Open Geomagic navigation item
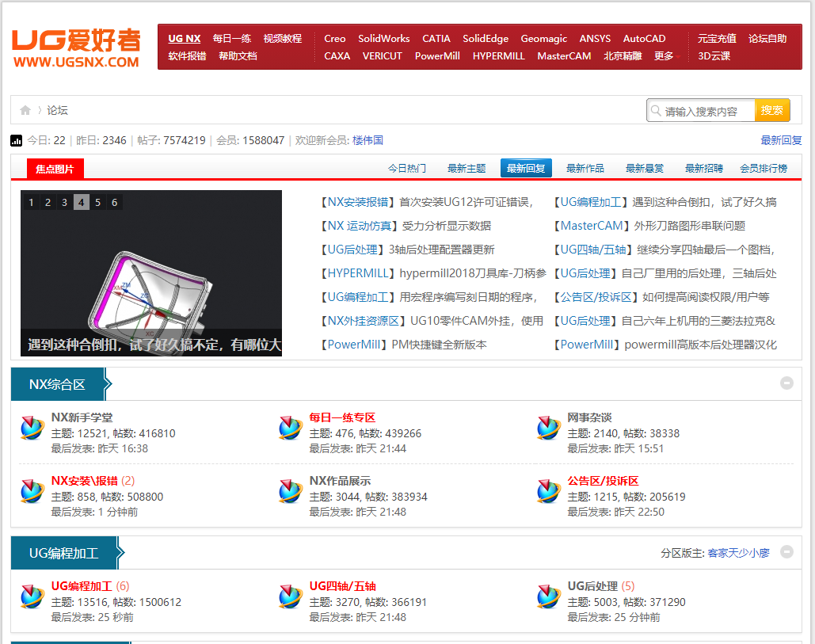The width and height of the screenshot is (815, 644). coord(543,39)
